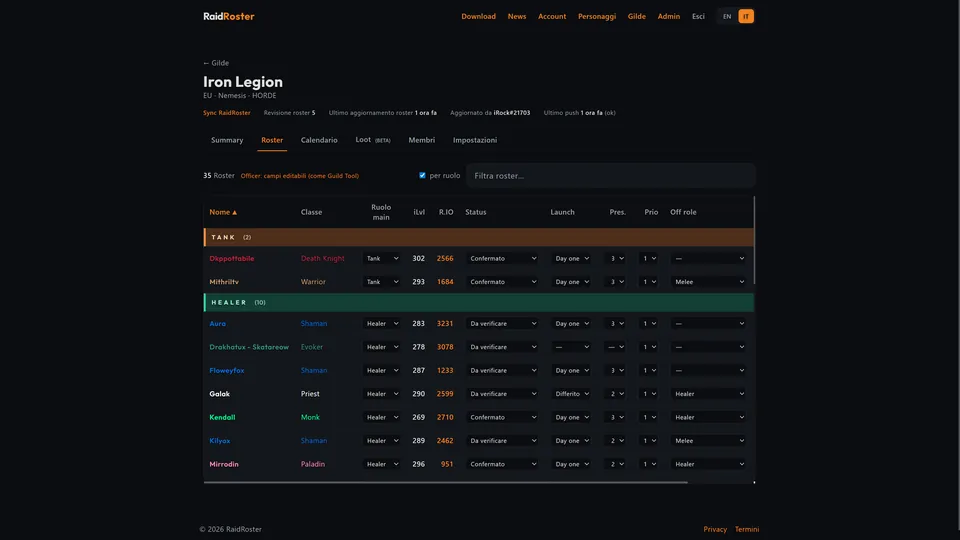Sort by the Status column header
This screenshot has width=960, height=540.
pyautogui.click(x=476, y=212)
